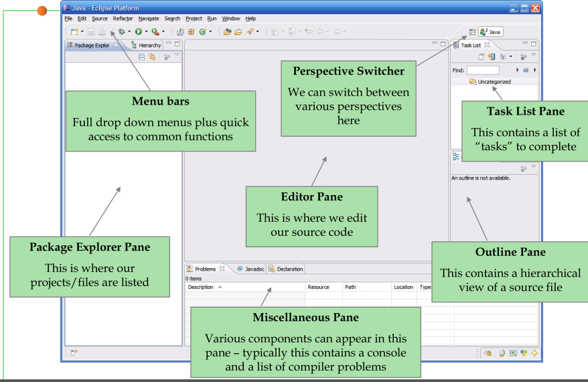
Task: Sort by the Resource column header
Action: (323, 287)
